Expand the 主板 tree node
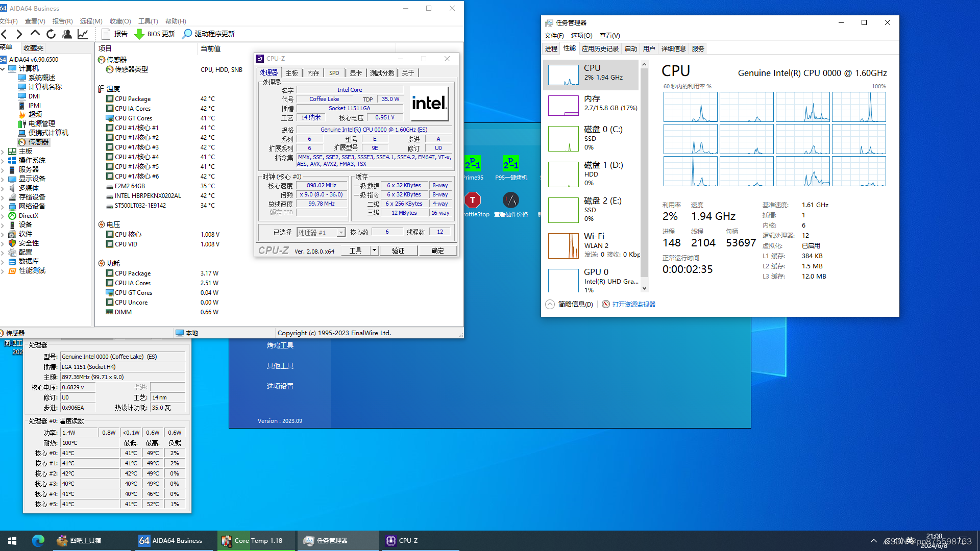 (x=3, y=152)
